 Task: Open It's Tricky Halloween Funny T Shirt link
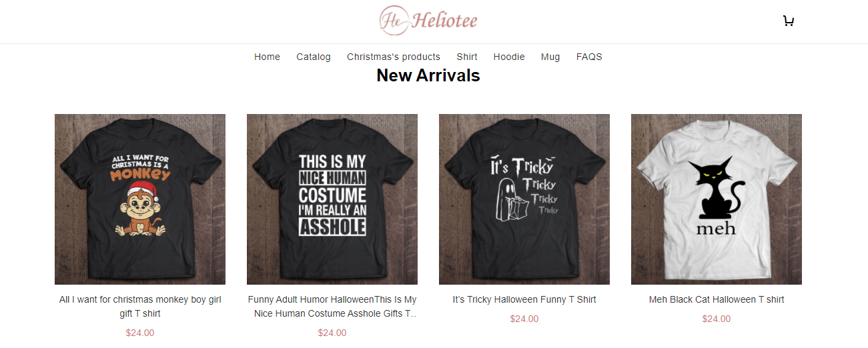(x=524, y=299)
